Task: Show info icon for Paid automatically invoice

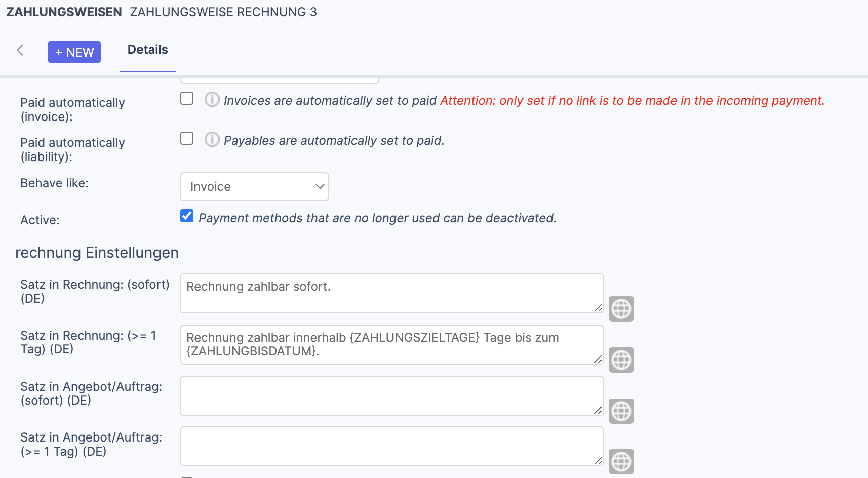Action: (x=212, y=99)
